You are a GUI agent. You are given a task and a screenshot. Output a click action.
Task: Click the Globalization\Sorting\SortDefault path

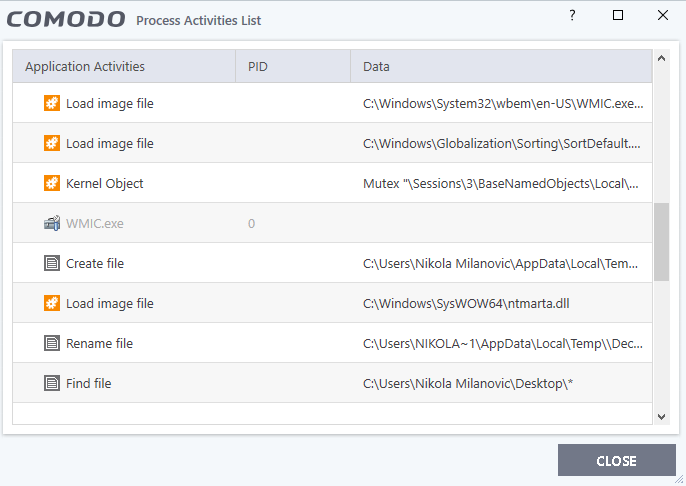502,143
